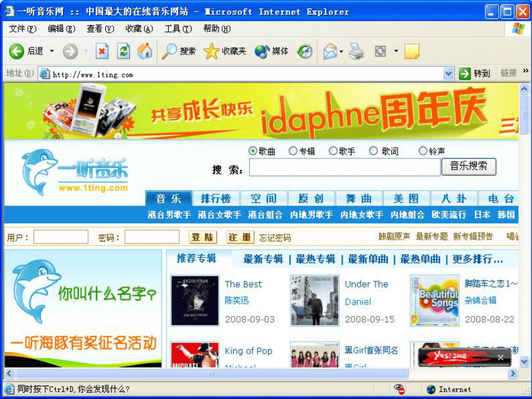The width and height of the screenshot is (532, 399).
Task: Expand the address bar dropdown arrow
Action: 448,73
